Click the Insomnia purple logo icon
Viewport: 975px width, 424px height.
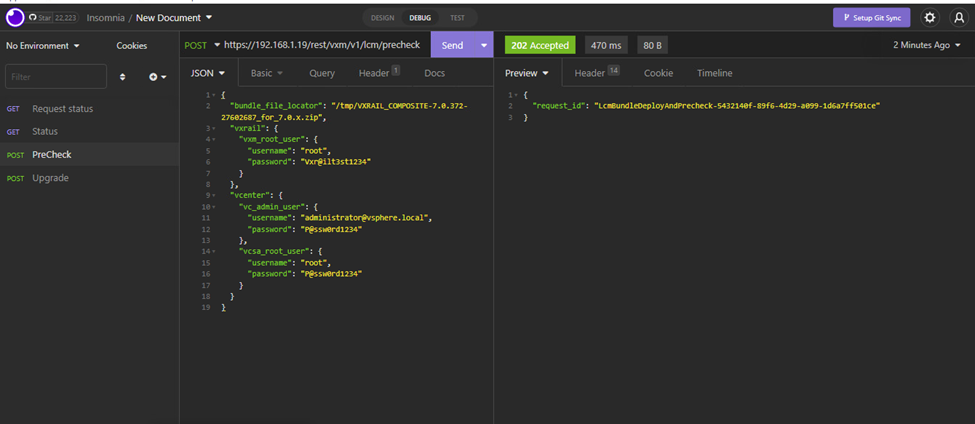point(15,17)
